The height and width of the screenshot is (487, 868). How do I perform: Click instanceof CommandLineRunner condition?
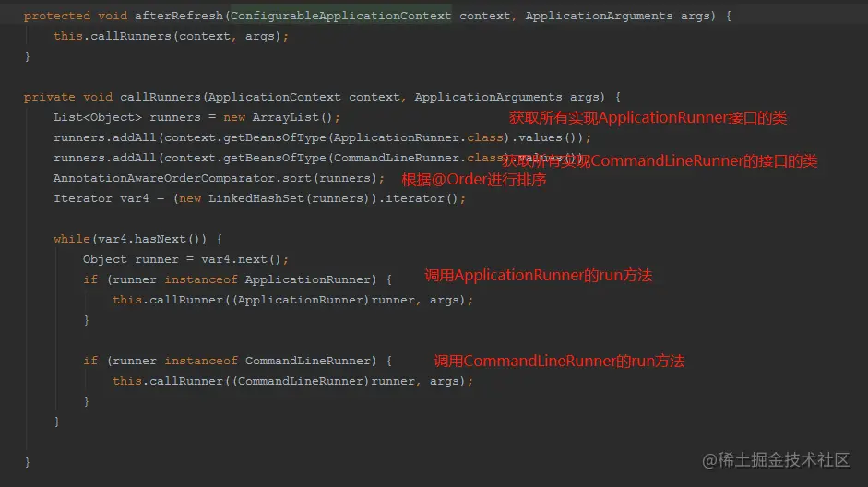point(270,361)
